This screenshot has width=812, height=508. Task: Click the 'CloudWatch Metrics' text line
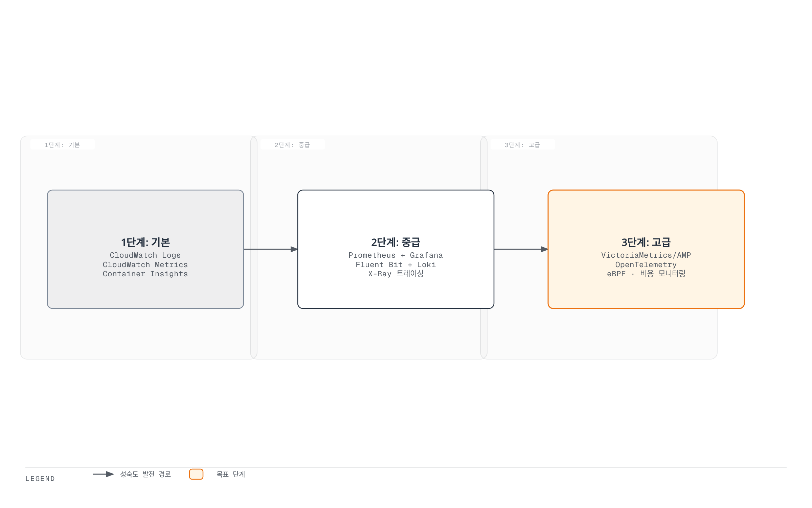click(x=145, y=265)
